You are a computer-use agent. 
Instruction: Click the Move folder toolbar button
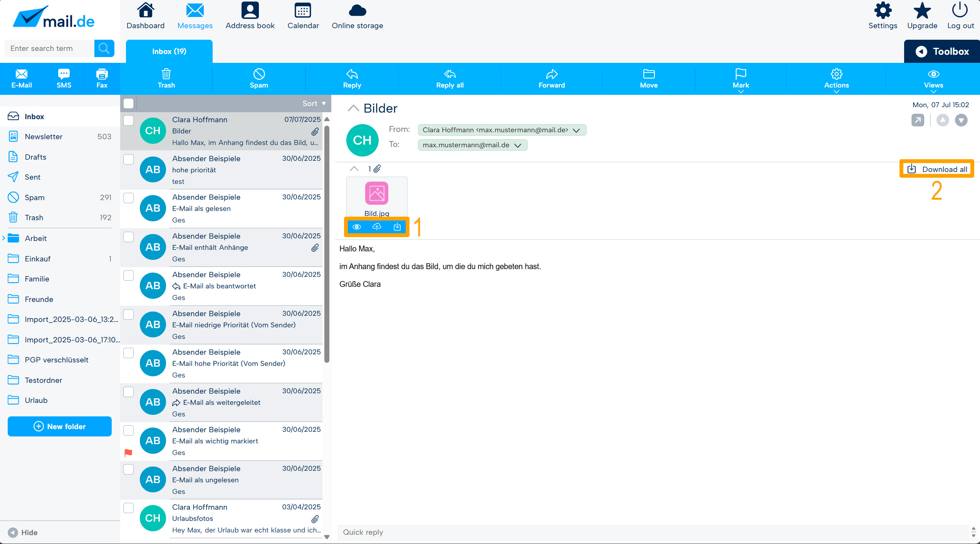coord(649,79)
